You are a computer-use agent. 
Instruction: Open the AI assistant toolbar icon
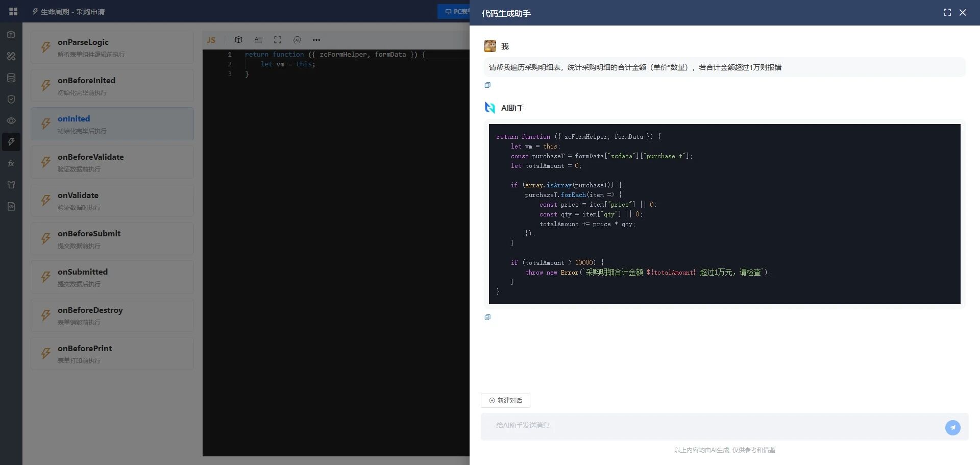[x=297, y=40]
